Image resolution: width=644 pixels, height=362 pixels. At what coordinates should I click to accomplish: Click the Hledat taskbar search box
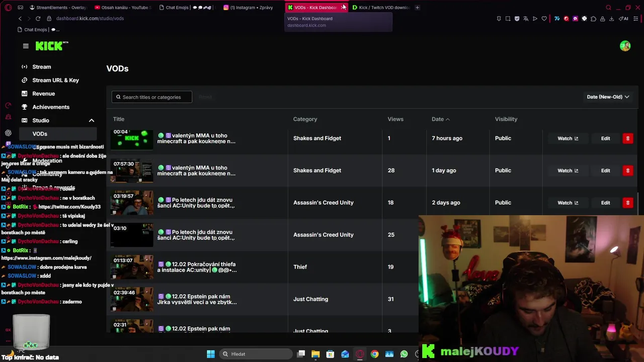click(x=255, y=354)
